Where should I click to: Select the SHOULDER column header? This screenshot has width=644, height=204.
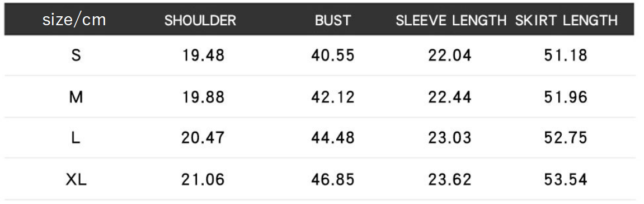pyautogui.click(x=200, y=21)
